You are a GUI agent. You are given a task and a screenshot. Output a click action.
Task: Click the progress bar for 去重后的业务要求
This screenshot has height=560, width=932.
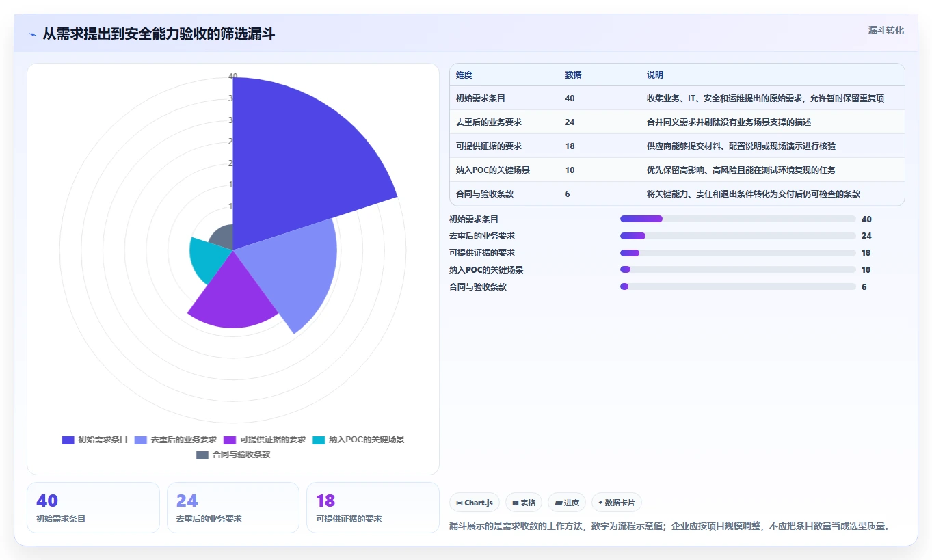coord(738,236)
